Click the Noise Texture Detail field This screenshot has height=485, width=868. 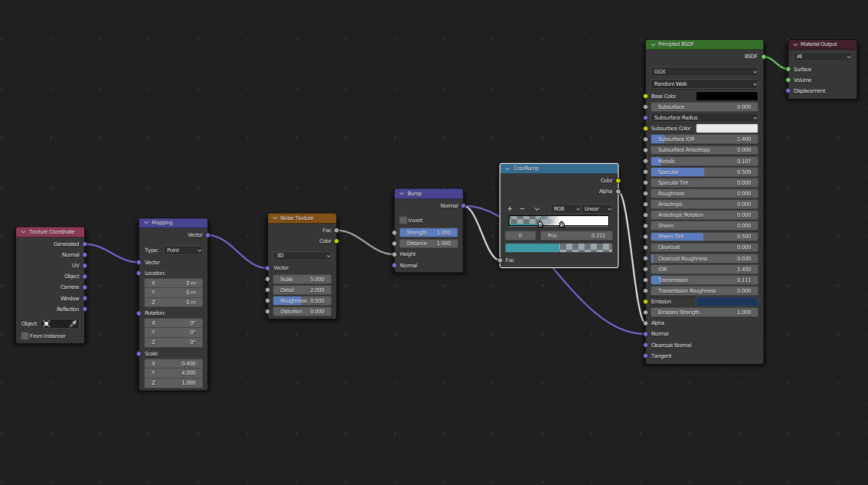pos(303,290)
